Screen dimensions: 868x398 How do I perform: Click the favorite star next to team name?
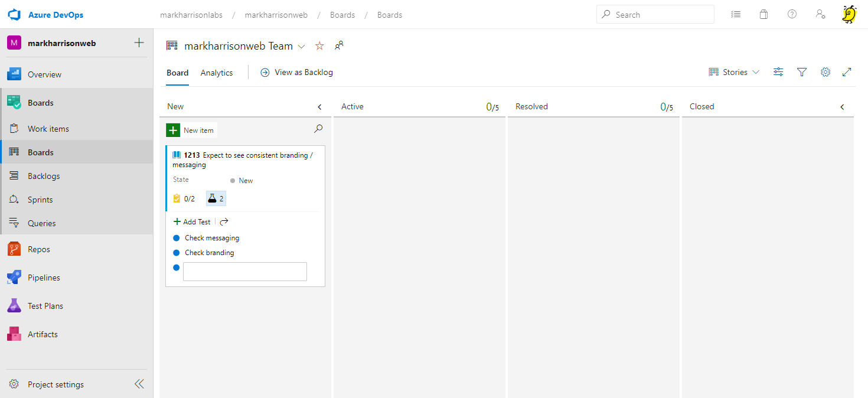pos(319,46)
